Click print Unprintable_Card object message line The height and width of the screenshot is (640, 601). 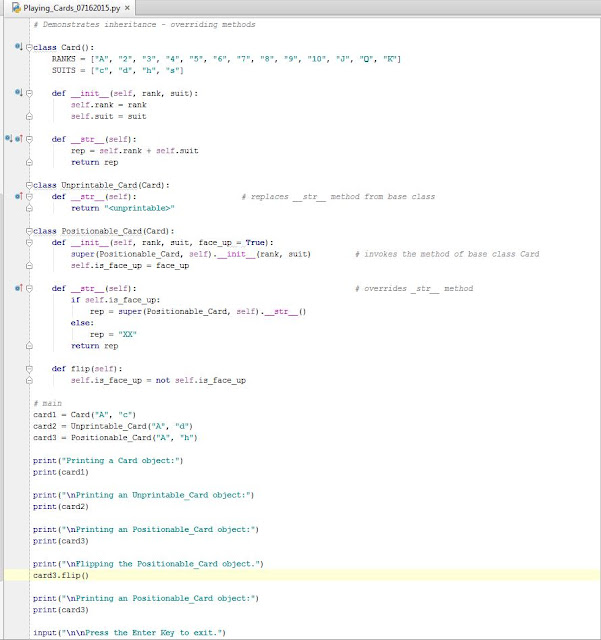[x=144, y=495]
